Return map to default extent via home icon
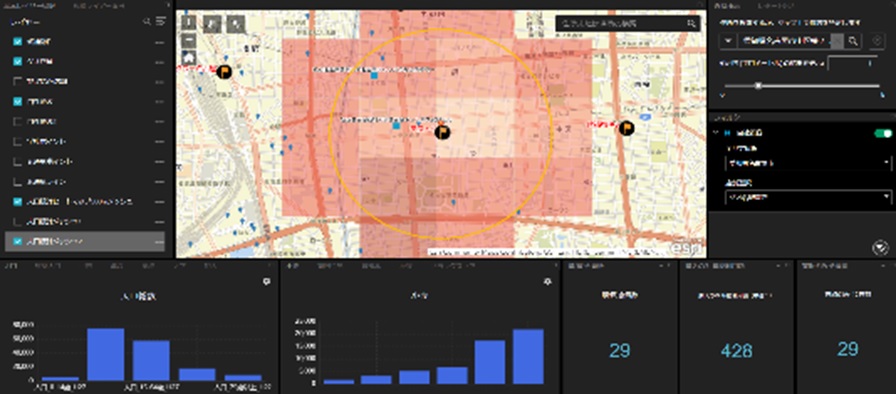The width and height of the screenshot is (896, 394). [x=189, y=58]
